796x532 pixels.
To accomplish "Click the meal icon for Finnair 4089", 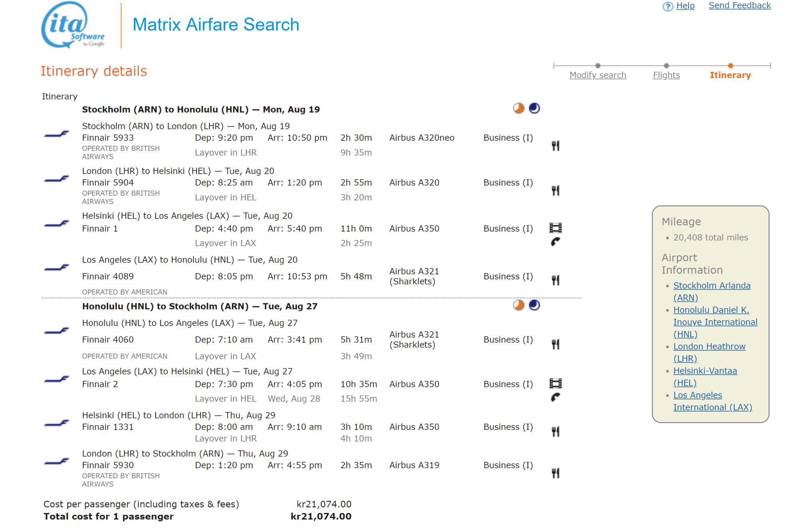I will pyautogui.click(x=555, y=280).
